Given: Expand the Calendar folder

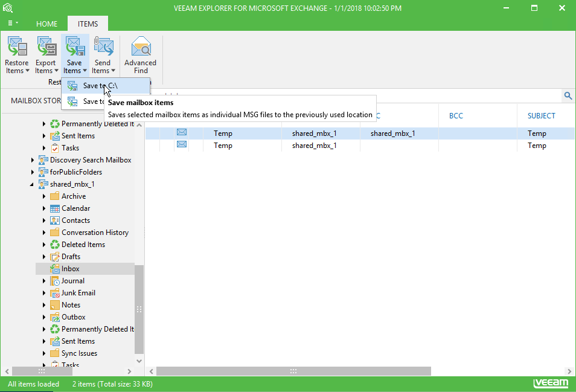Looking at the screenshot, I should tap(43, 208).
